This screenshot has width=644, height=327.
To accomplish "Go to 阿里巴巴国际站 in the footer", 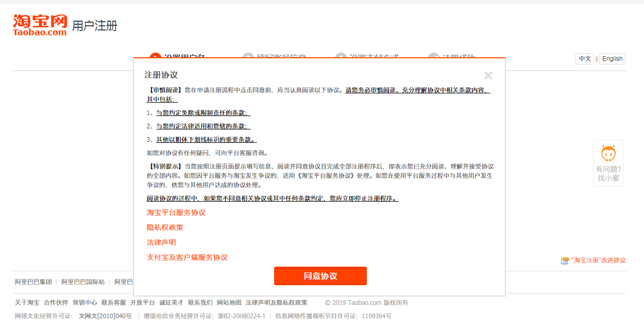I will point(83,282).
